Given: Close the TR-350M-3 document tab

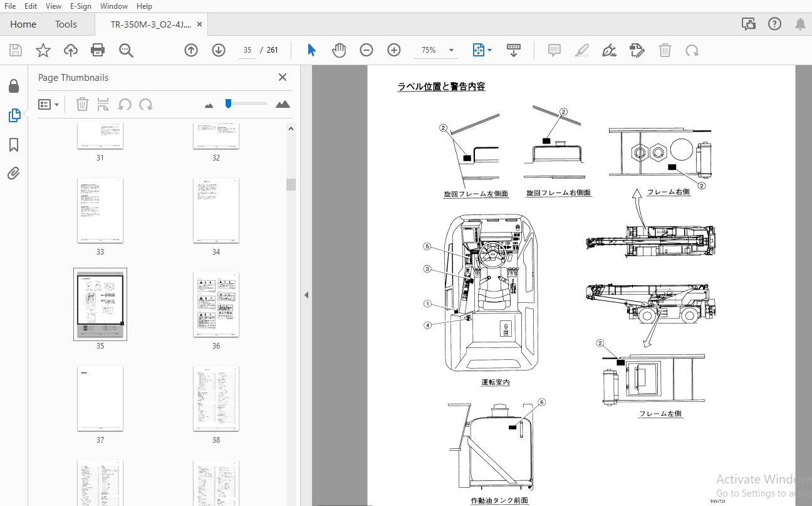Looking at the screenshot, I should tap(200, 24).
